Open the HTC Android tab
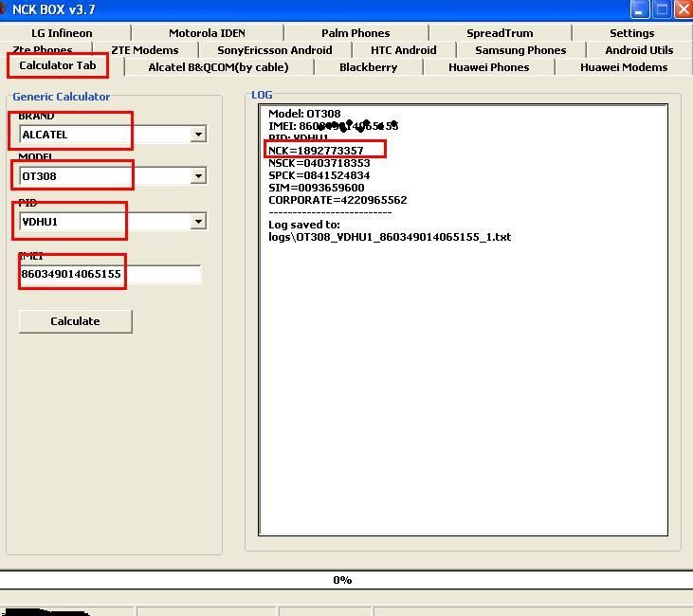The width and height of the screenshot is (693, 616). (404, 50)
